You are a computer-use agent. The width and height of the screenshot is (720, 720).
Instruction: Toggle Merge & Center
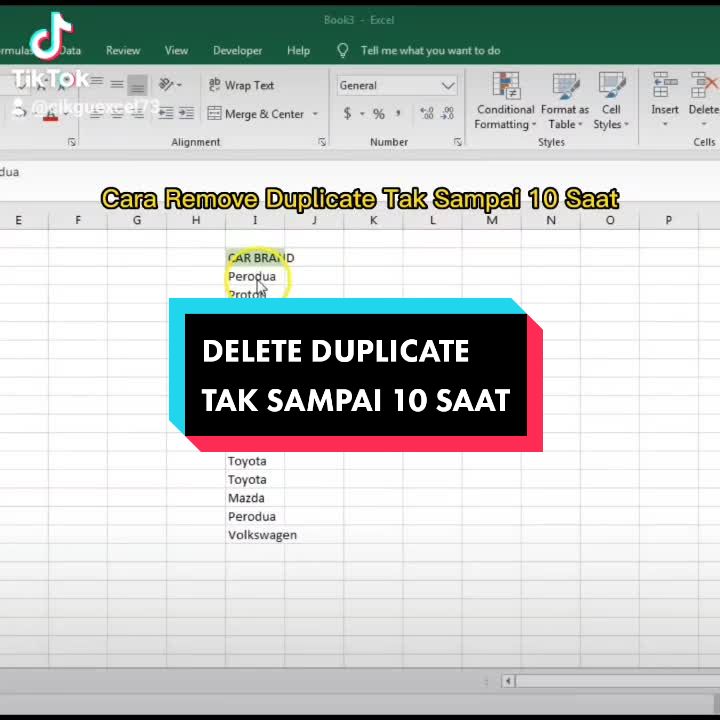click(256, 114)
